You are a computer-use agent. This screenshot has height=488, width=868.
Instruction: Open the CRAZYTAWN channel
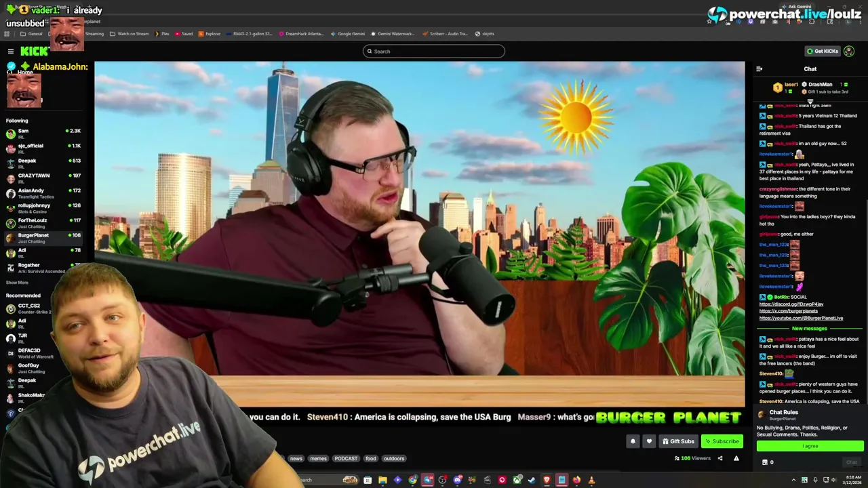click(x=43, y=178)
